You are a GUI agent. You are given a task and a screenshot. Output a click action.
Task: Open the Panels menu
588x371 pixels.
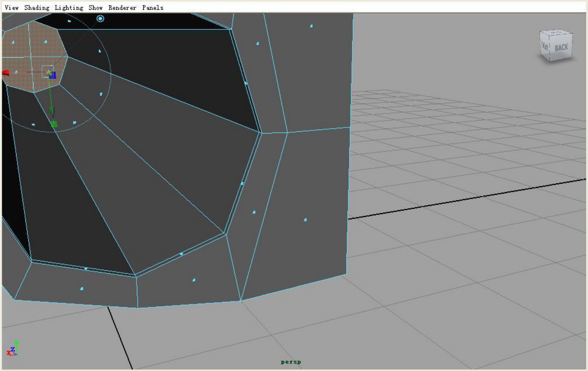(x=153, y=8)
